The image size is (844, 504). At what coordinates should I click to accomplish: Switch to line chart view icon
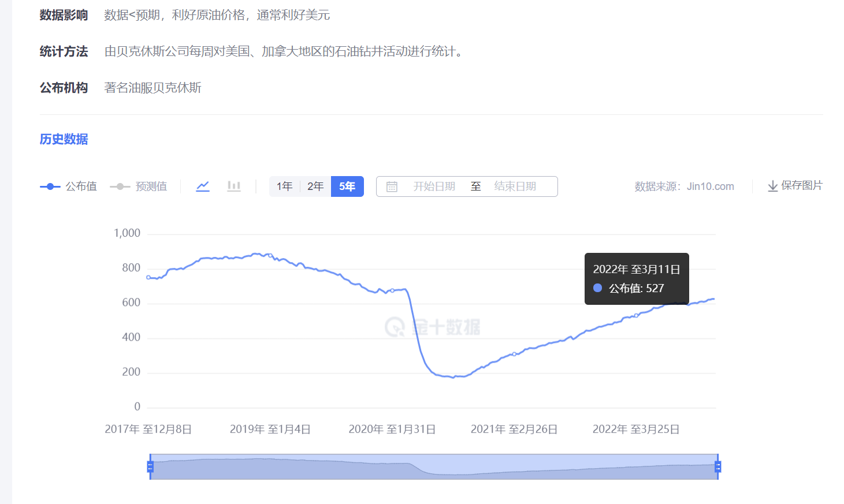(x=203, y=186)
